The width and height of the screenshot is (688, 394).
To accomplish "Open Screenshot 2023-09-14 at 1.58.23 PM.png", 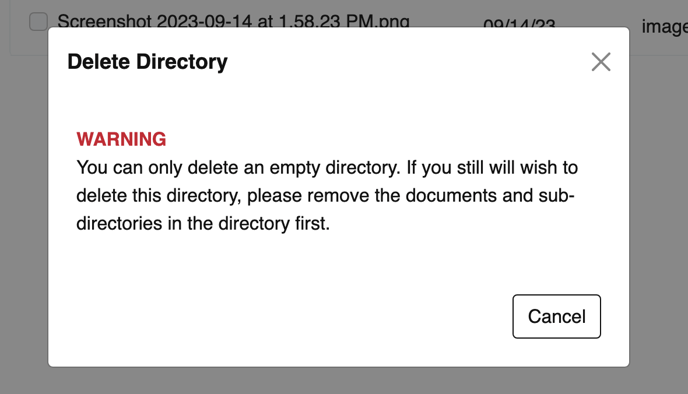I will point(233,21).
